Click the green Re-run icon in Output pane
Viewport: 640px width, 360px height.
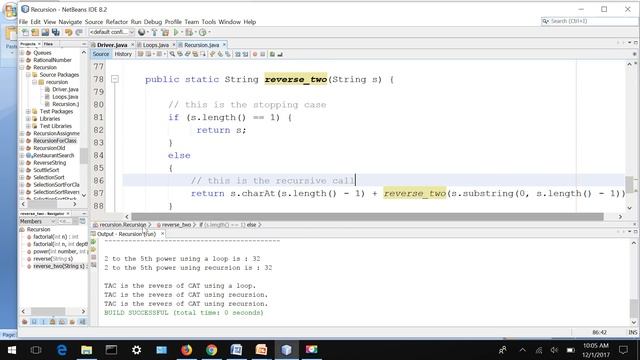point(93,242)
